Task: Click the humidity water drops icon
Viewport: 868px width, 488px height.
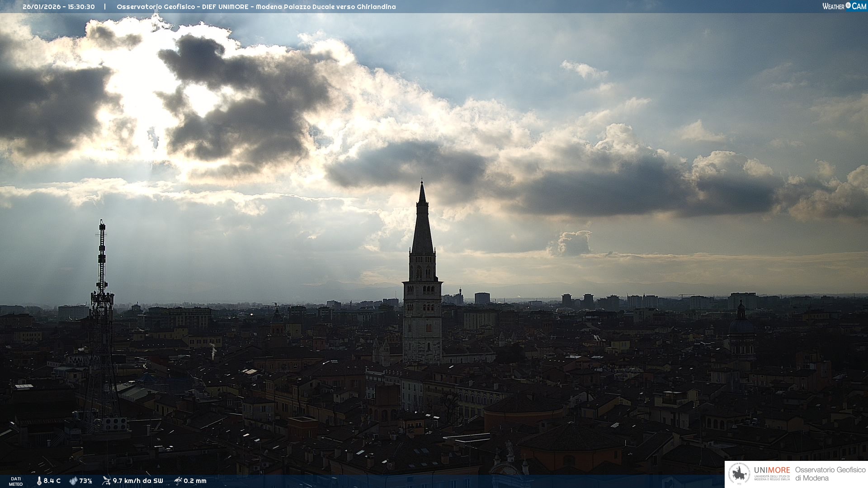Action: 73,481
